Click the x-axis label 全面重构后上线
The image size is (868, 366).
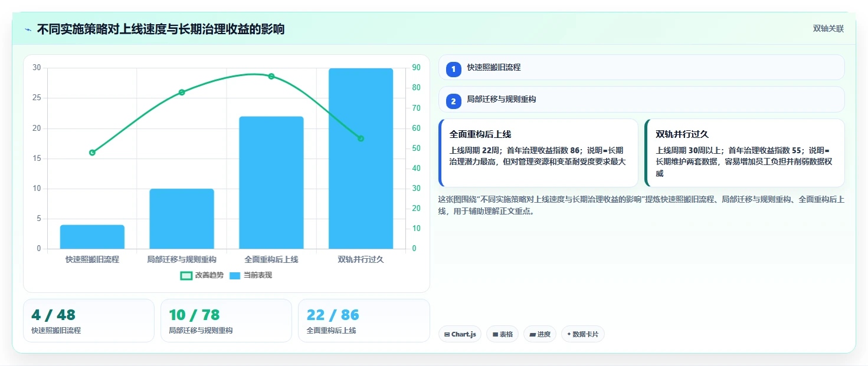coord(271,259)
